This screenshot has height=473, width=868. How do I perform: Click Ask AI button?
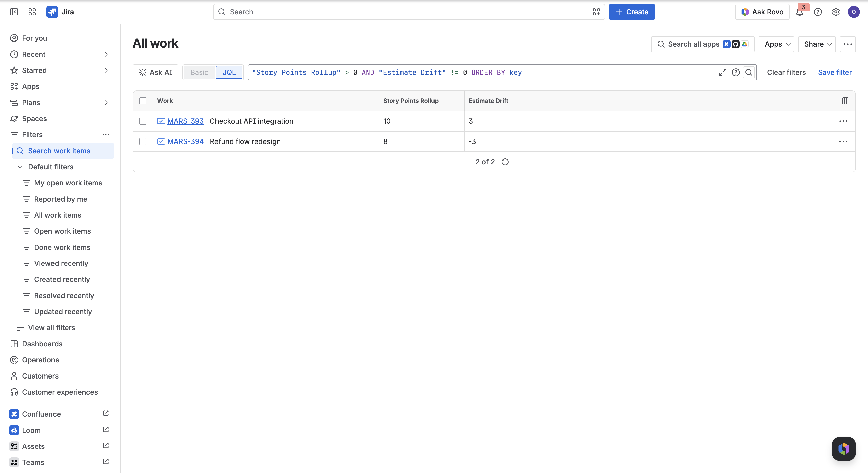[155, 72]
